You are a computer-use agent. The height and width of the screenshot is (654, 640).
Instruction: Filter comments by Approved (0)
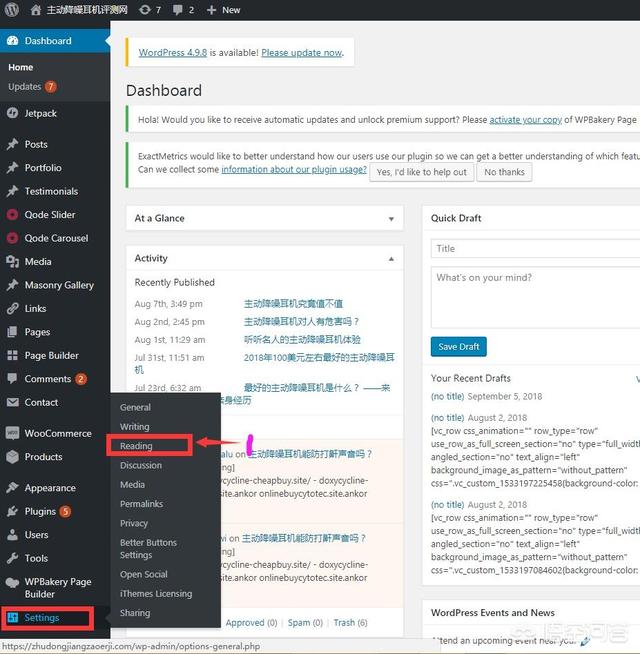251,623
